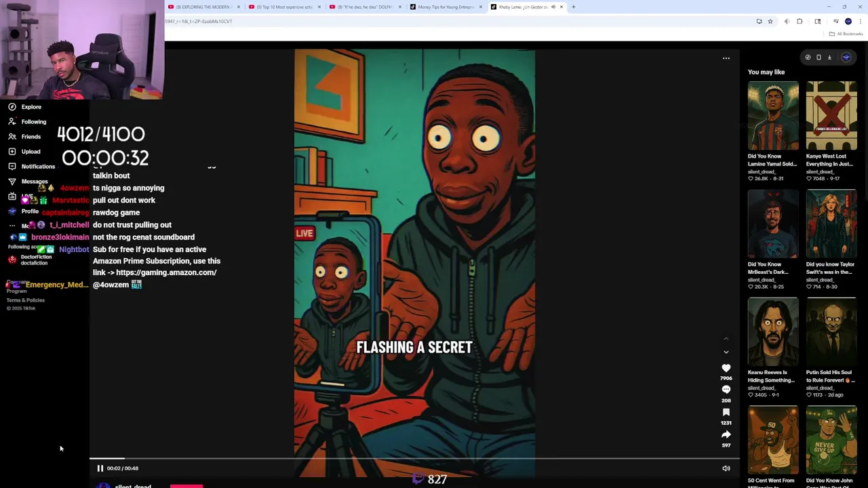Switch to the EXPLORING THE MODERN tab
The width and height of the screenshot is (868, 488).
point(203,7)
